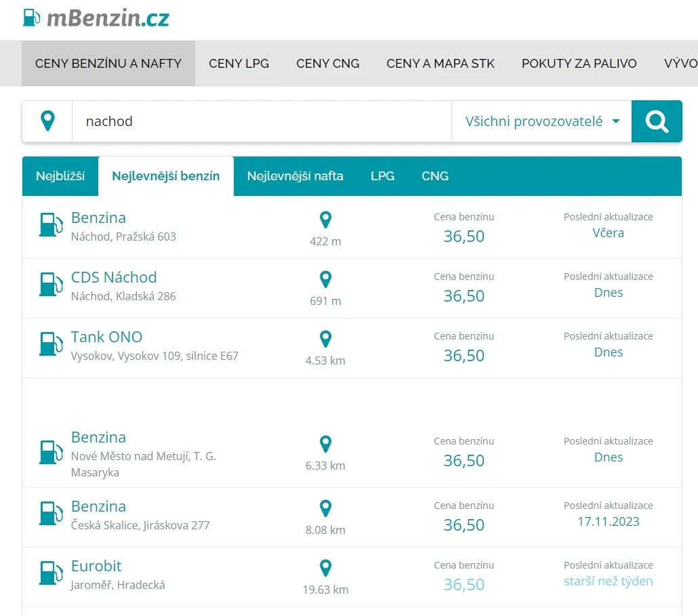Select the Nejlevnější benzín tab
The width and height of the screenshot is (698, 616).
165,176
